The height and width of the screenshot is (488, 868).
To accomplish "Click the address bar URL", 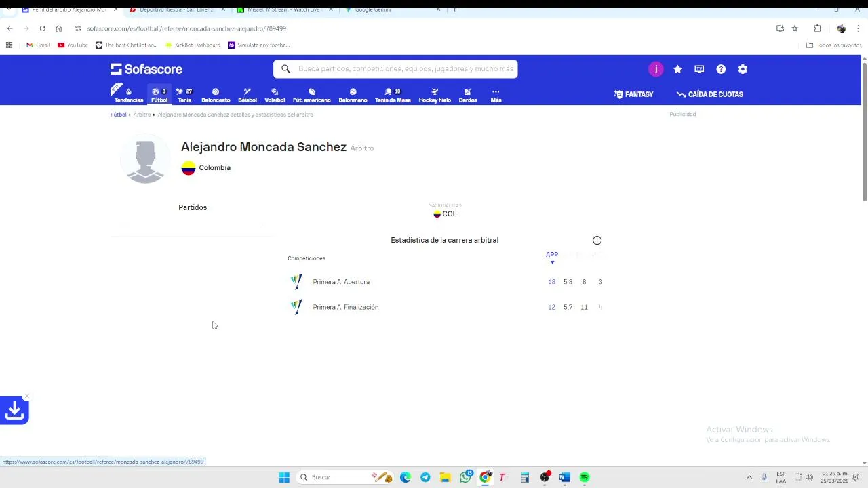I will click(186, 28).
